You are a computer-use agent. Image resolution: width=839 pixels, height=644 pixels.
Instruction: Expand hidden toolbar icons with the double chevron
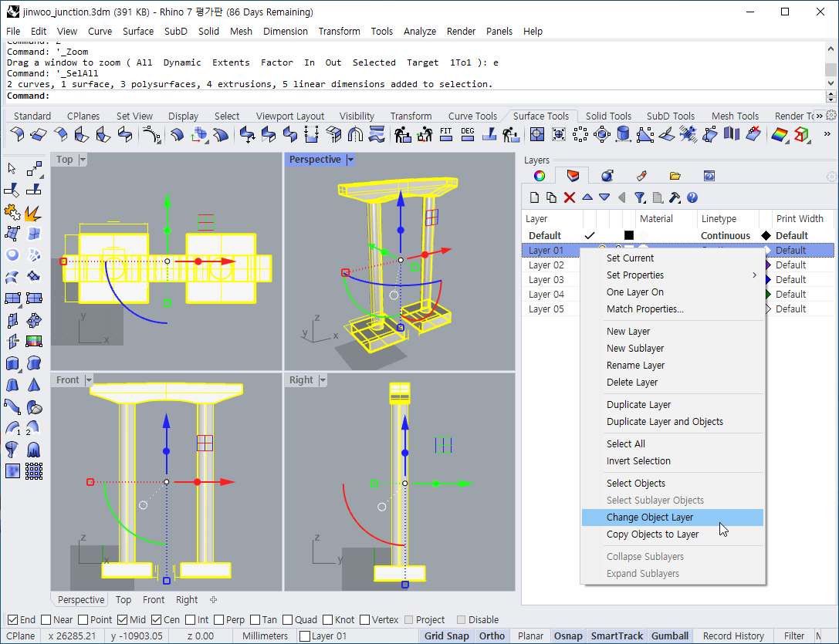coord(827,134)
